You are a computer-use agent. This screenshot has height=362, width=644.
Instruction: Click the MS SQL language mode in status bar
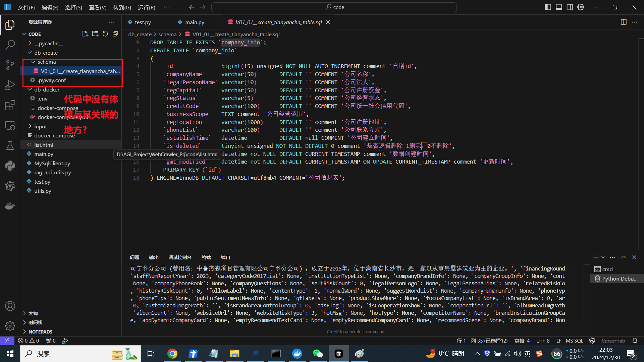574,341
